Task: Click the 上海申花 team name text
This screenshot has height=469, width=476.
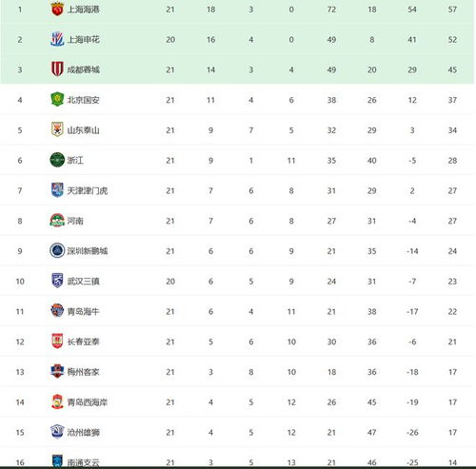Action: (x=83, y=39)
